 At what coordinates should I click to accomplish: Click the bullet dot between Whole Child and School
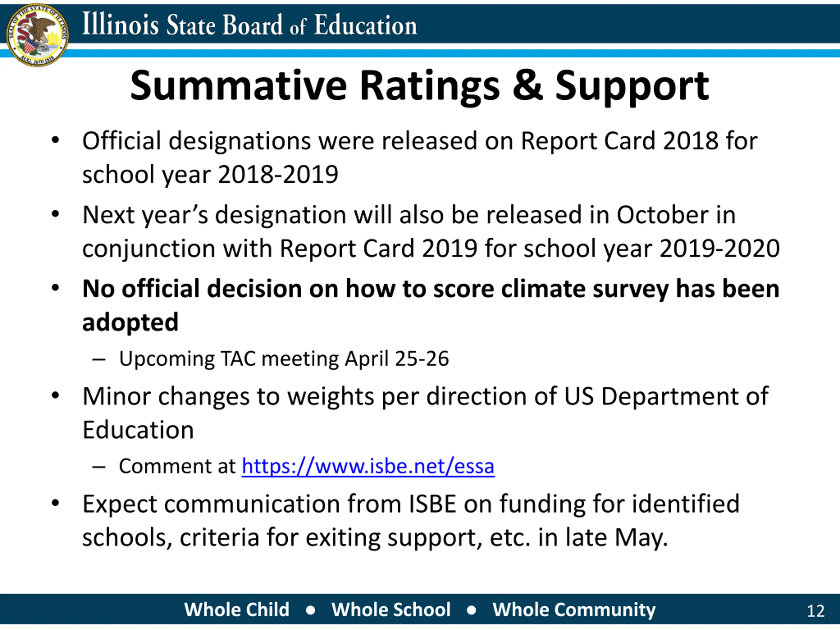[310, 610]
